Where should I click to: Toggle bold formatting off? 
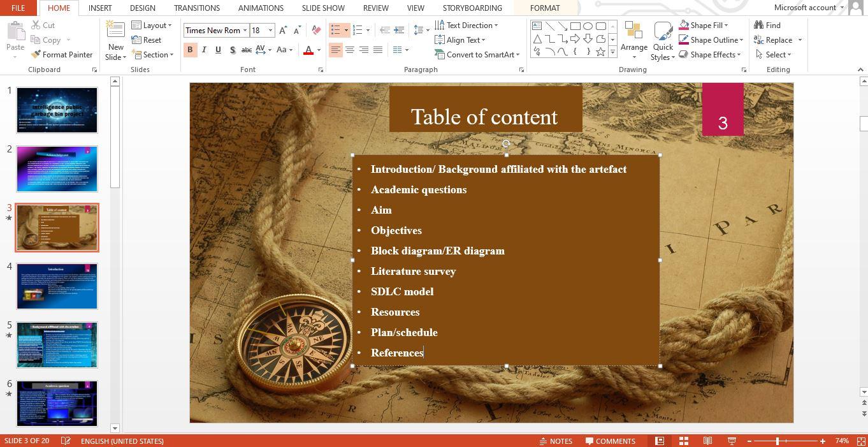(190, 50)
